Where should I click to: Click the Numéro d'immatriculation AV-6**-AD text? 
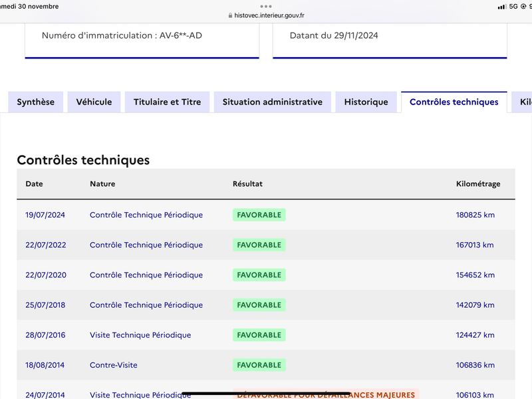tap(122, 36)
